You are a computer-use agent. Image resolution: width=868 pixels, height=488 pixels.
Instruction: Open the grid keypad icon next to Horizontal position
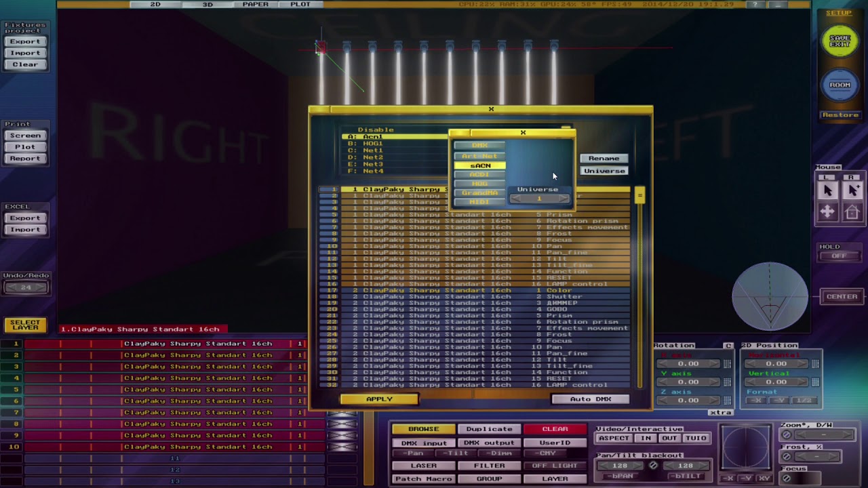coord(815,364)
